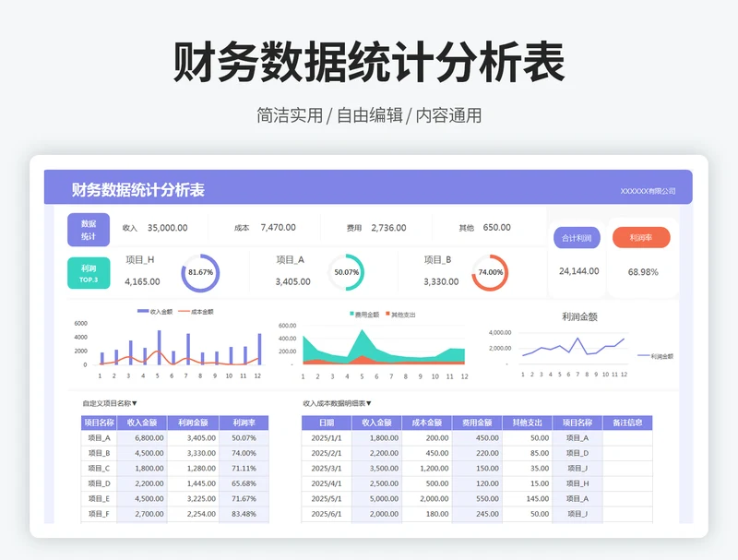Click the 合计利润 purple pill button
This screenshot has height=560, width=738.
coord(577,238)
